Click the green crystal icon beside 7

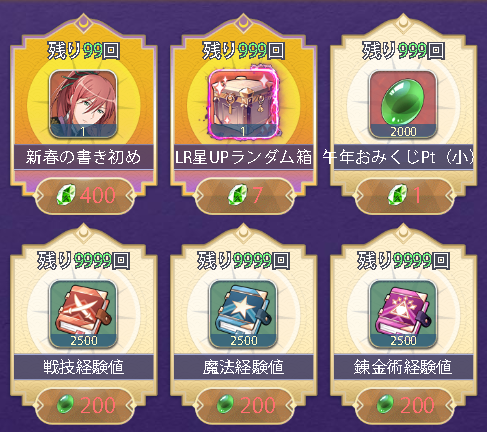pos(238,195)
